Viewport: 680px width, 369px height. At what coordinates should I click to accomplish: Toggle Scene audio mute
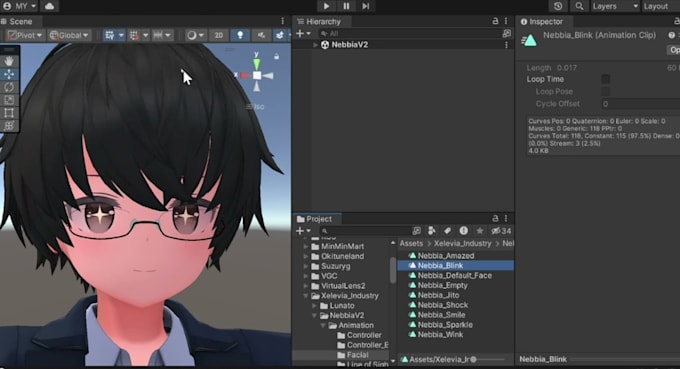261,35
